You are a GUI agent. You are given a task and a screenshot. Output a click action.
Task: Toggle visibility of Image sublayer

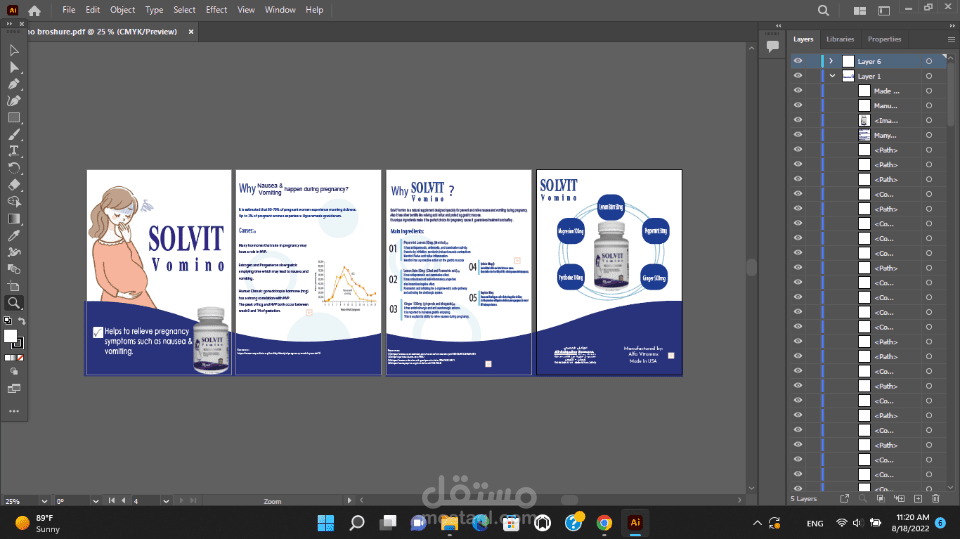point(798,120)
